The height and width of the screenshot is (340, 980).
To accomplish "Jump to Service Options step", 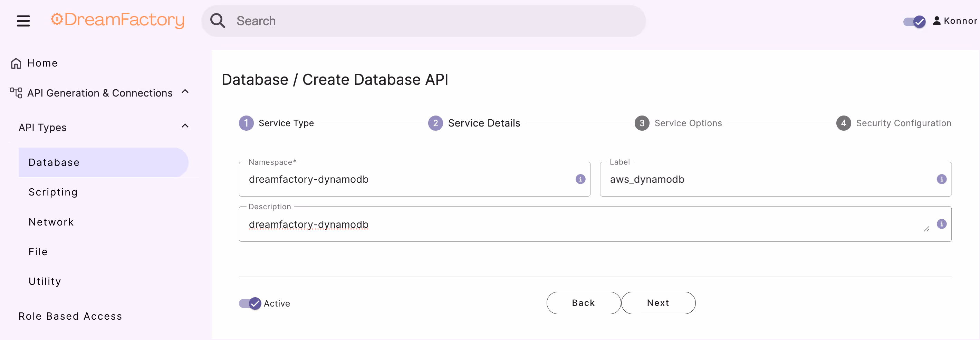I will pos(688,123).
